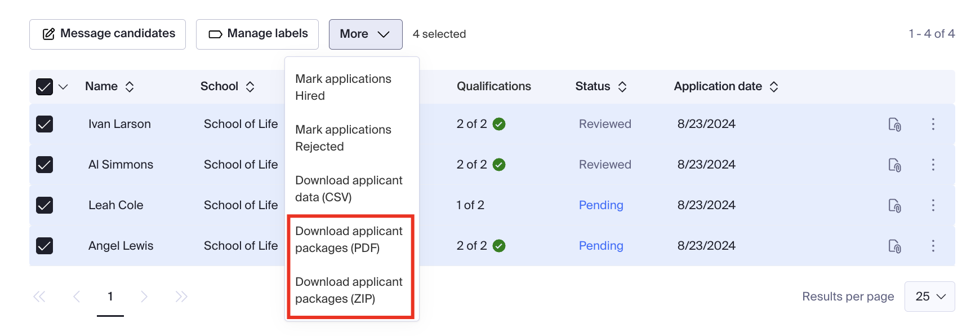Expand the chevron beside select-all checkbox
Viewport: 980px width, 336px height.
pos(63,87)
